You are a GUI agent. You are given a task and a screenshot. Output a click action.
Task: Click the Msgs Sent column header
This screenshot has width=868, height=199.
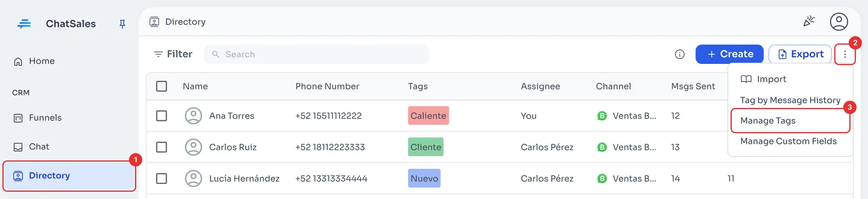pos(693,86)
